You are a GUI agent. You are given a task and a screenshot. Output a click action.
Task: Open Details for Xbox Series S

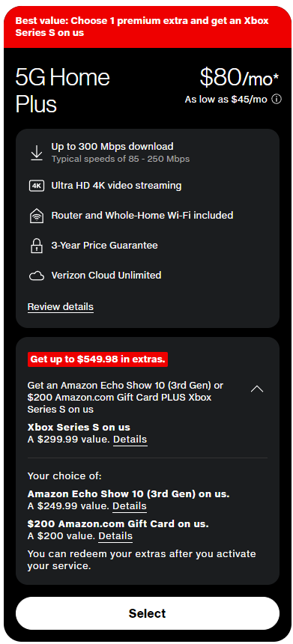pos(130,440)
